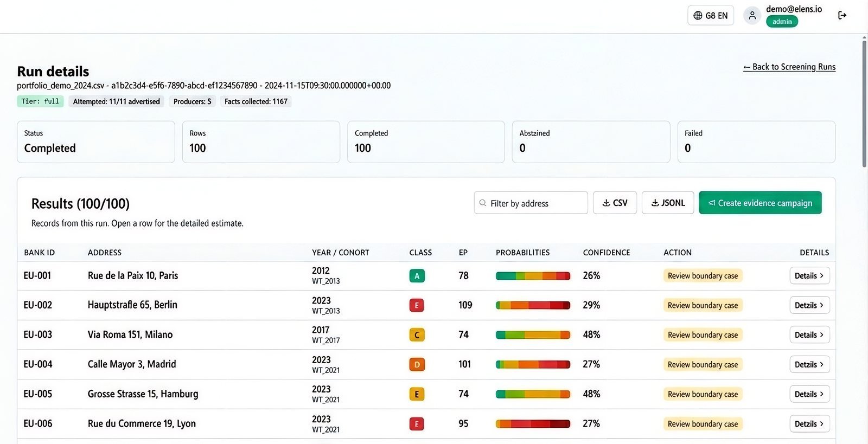Click the BANK ID column header
This screenshot has height=444, width=868.
pos(39,253)
